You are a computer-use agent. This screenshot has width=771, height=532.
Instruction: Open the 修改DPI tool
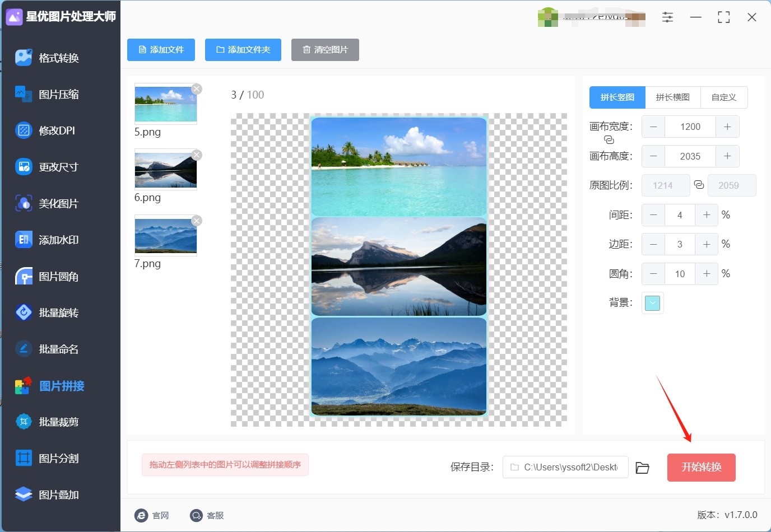56,130
